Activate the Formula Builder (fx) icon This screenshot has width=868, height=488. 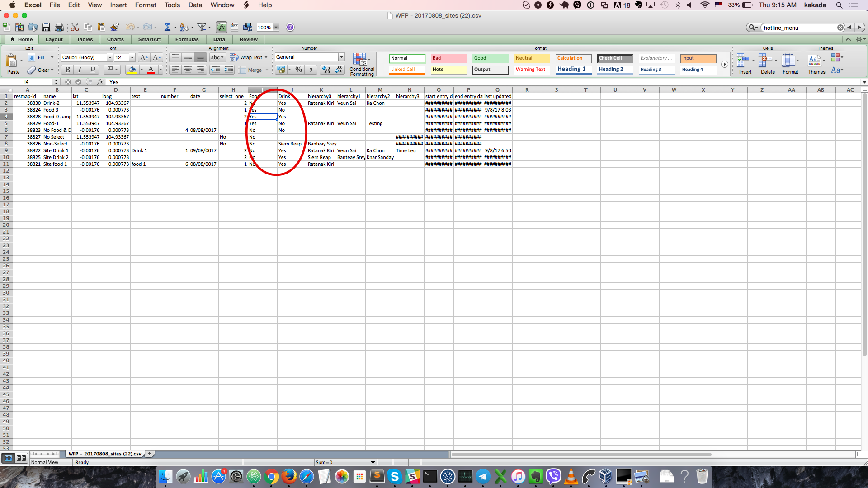coord(221,27)
